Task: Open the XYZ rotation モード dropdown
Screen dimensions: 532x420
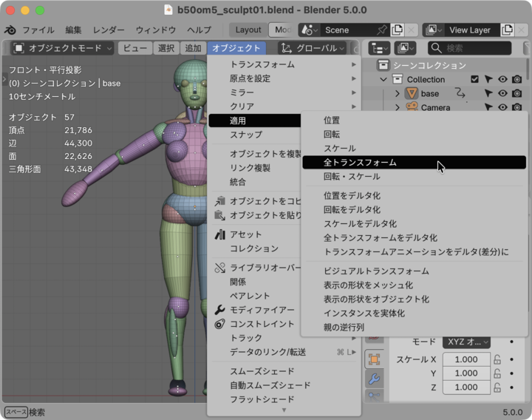Action: click(x=466, y=342)
